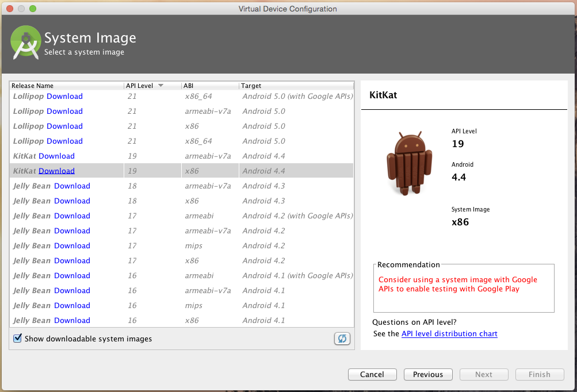The width and height of the screenshot is (577, 392).
Task: Download Lollipop armeabi-v7a Android 5.0 image
Action: click(x=64, y=111)
